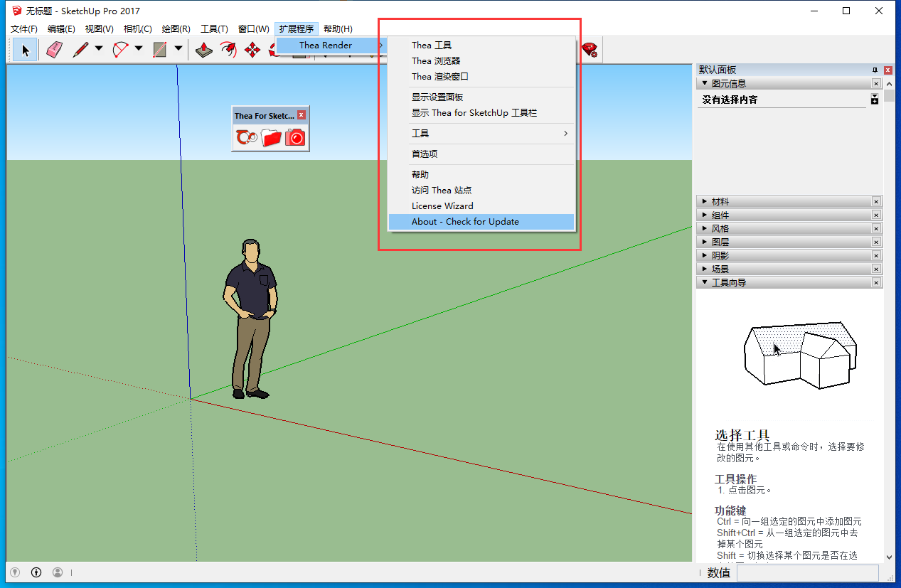Toggle the entity info details button
The width and height of the screenshot is (901, 588).
point(875,100)
